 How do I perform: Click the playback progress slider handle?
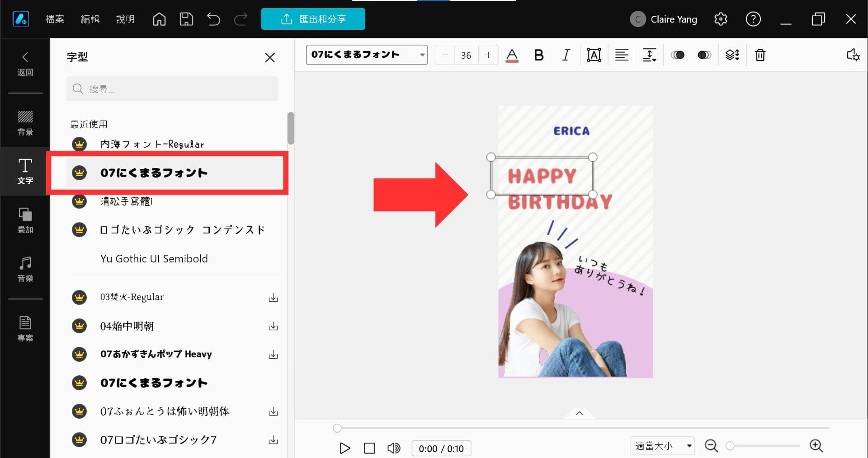point(337,428)
